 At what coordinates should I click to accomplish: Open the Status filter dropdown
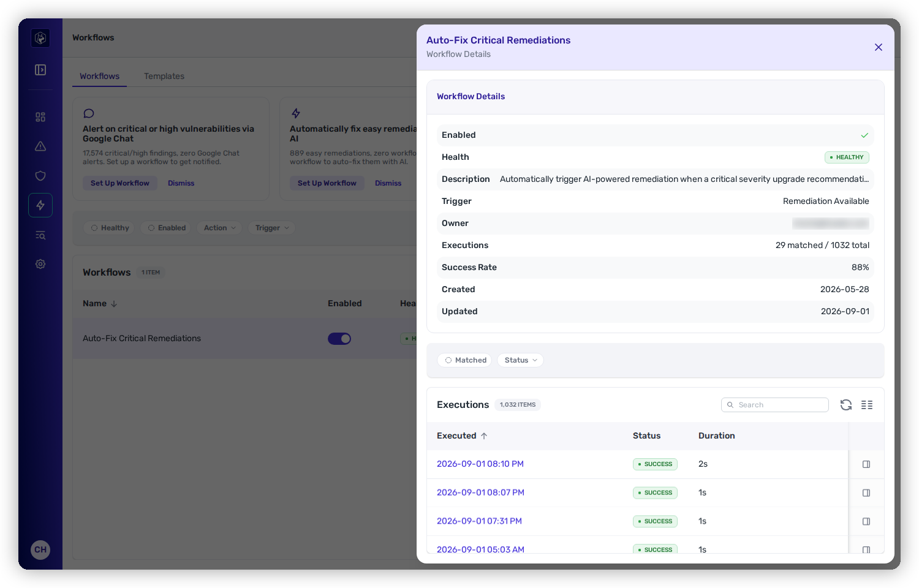[x=521, y=360]
